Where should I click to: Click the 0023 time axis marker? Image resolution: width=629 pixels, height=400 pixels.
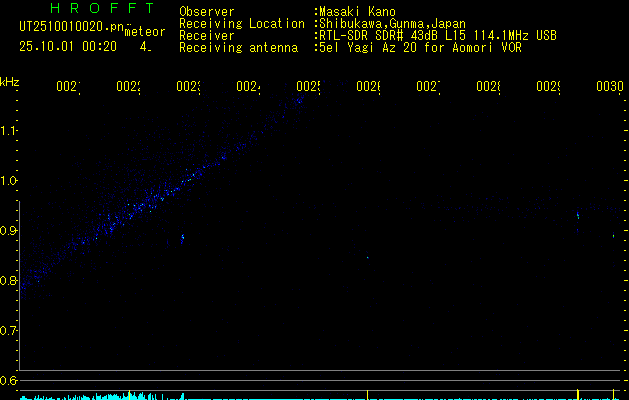click(189, 86)
